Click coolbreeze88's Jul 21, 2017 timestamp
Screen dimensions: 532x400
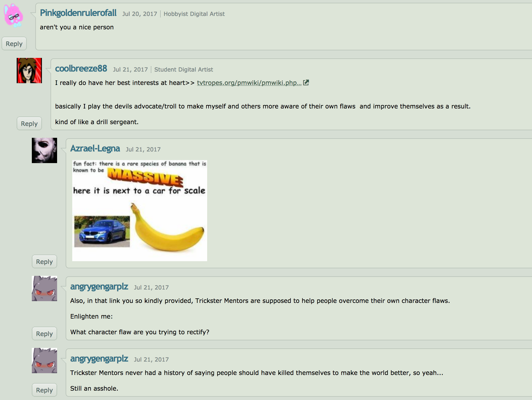(x=130, y=70)
